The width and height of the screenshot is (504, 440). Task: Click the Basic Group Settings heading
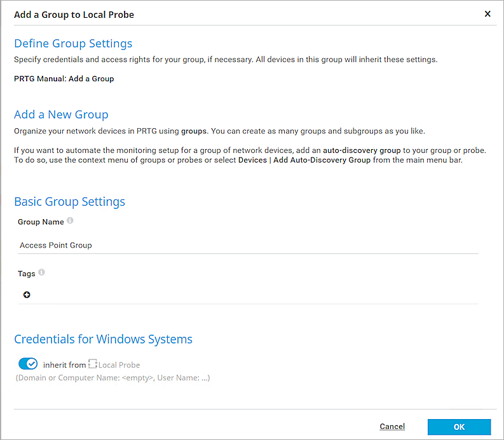click(69, 202)
